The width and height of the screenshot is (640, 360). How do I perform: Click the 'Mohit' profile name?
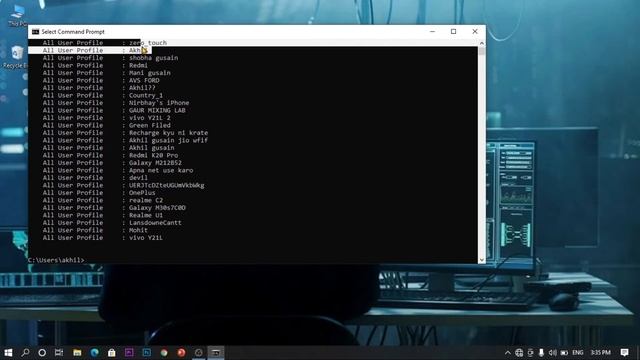(138, 230)
